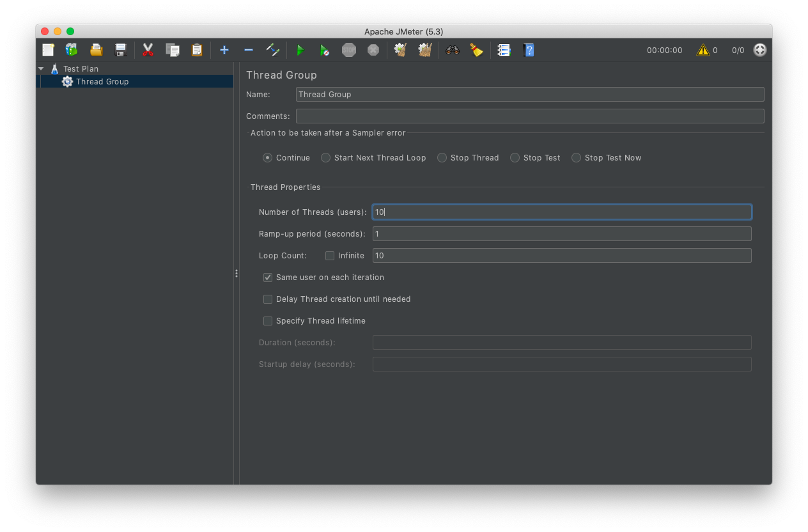Click the split pane divider handle

(237, 273)
